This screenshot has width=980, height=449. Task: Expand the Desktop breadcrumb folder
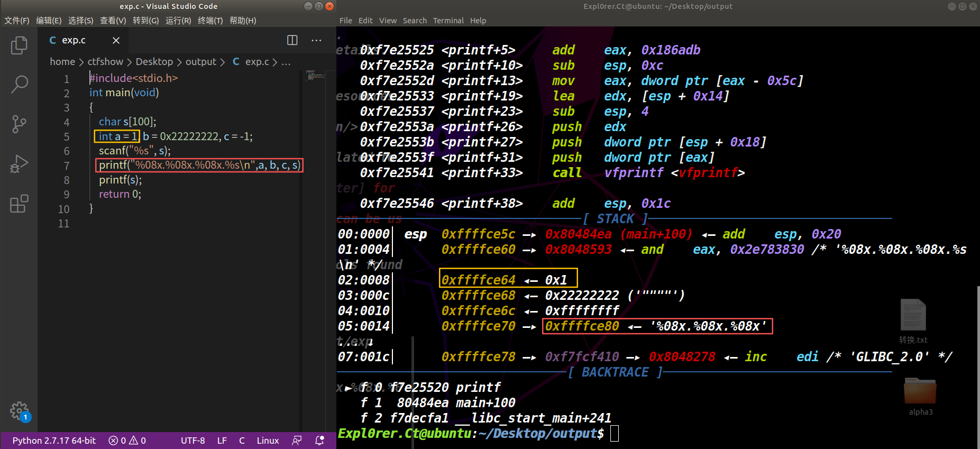click(154, 62)
